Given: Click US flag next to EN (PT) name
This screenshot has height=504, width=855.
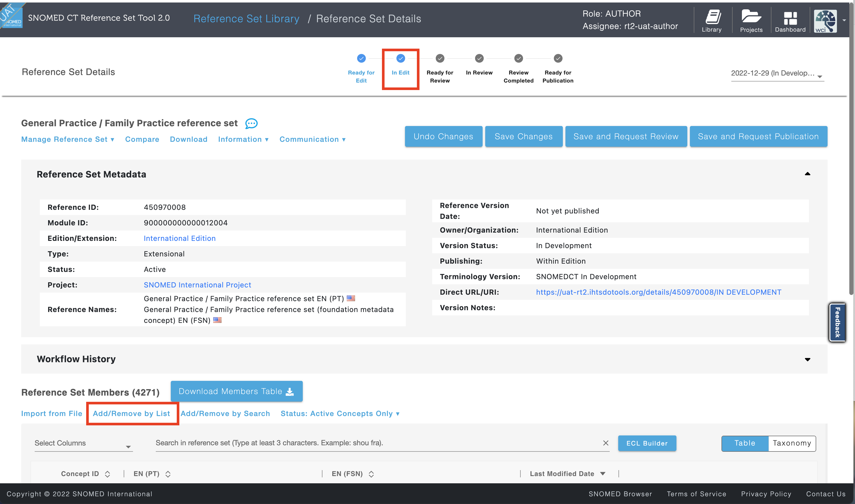Looking at the screenshot, I should [x=351, y=298].
